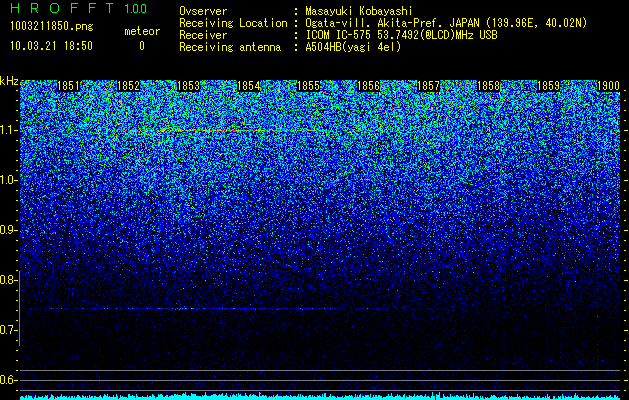Click the 1856 time marker
Screen dimensions: 629x400
368,86
